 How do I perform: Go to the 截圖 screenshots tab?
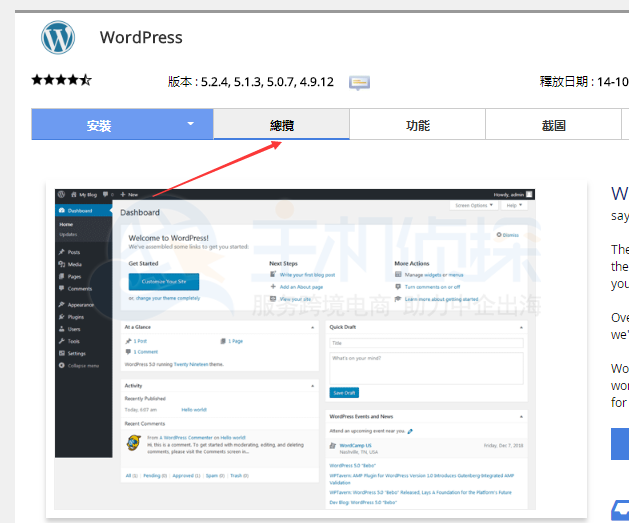pyautogui.click(x=554, y=125)
